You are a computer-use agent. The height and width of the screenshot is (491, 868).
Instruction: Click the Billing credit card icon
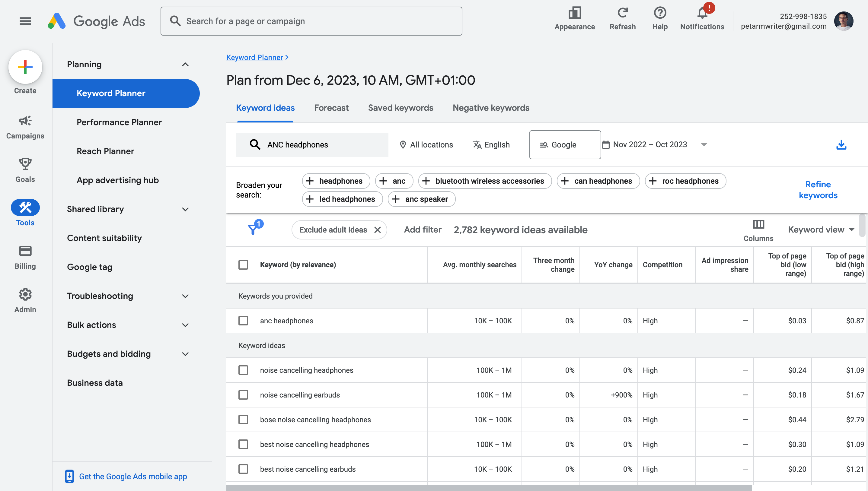point(25,251)
